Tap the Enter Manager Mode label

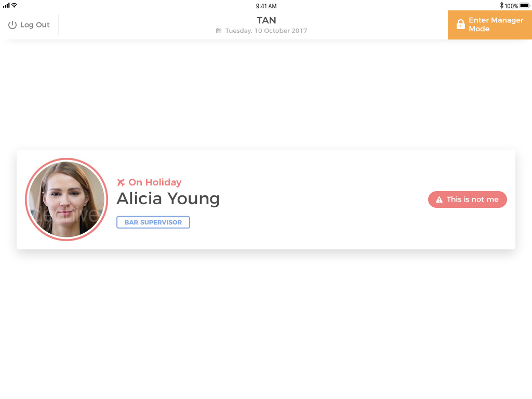496,24
